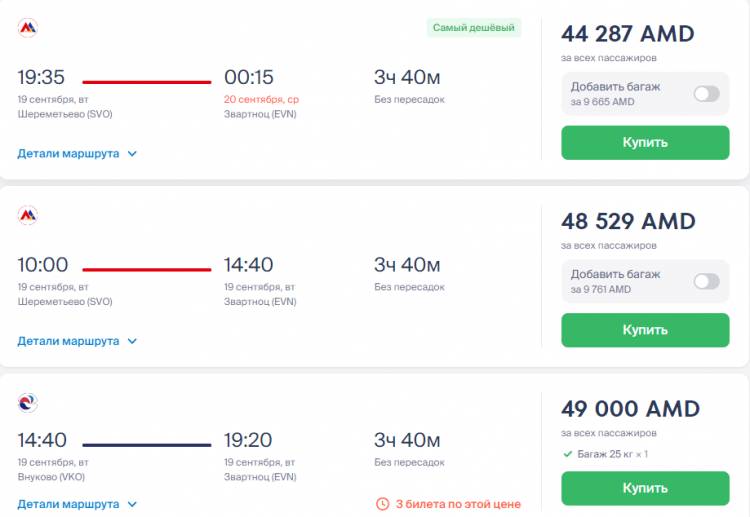750x517 pixels.
Task: Click the 'Багаж 25 кг × 1' label
Action: [x=613, y=454]
